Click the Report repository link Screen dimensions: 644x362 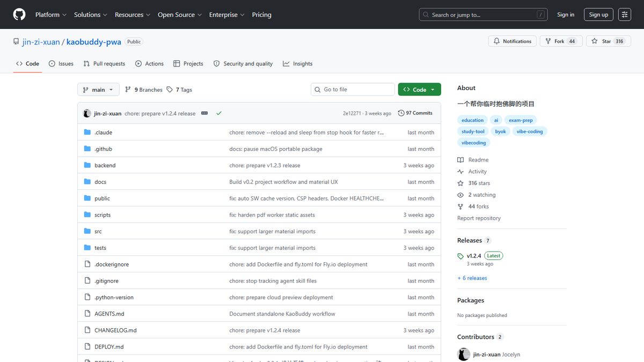[x=479, y=218]
